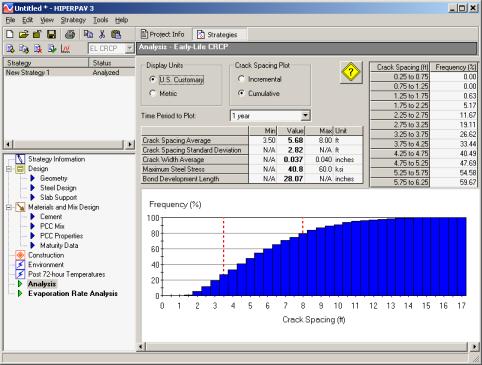482x365 pixels.
Task: Duplicate the strategy with the copy-strategy icon
Action: (24, 49)
